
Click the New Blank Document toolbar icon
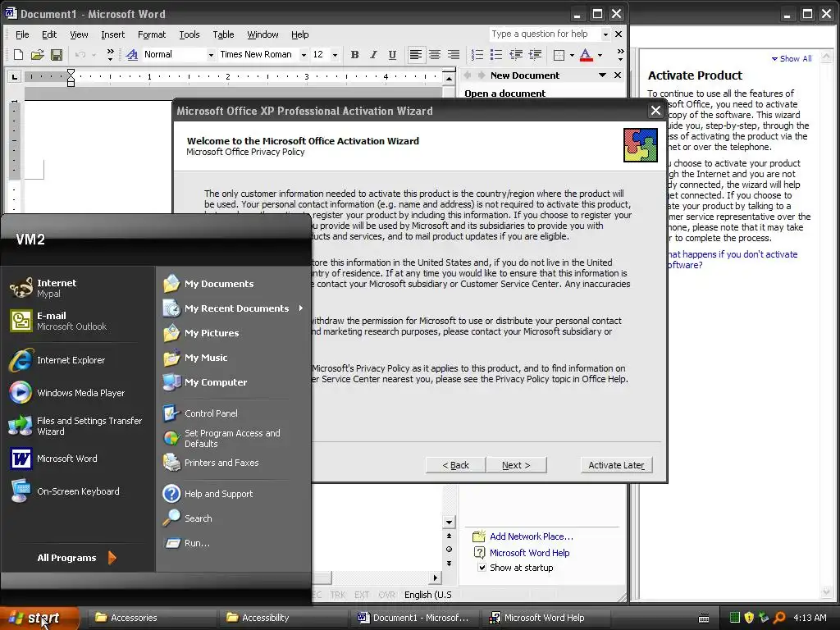[18, 55]
